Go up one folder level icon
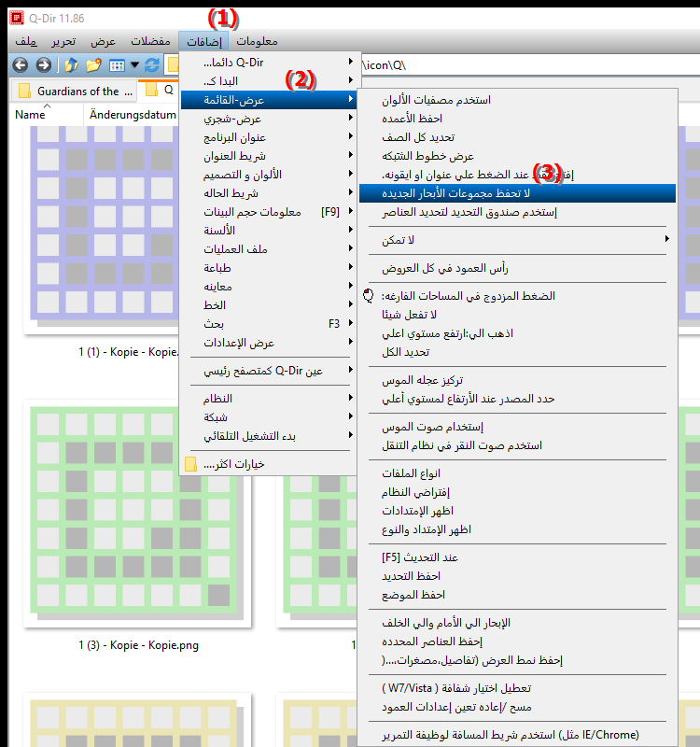 click(x=72, y=64)
